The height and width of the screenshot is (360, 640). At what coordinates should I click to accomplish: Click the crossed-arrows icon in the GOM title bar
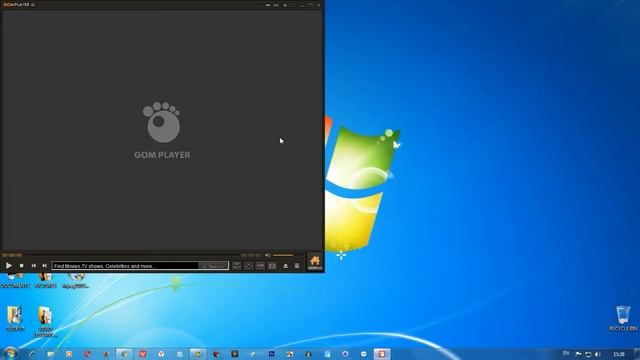point(276,5)
